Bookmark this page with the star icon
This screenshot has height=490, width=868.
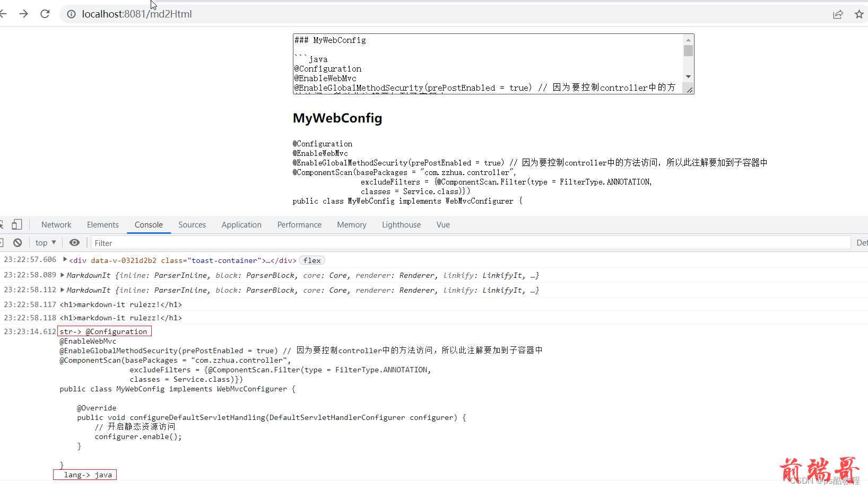[x=859, y=14]
